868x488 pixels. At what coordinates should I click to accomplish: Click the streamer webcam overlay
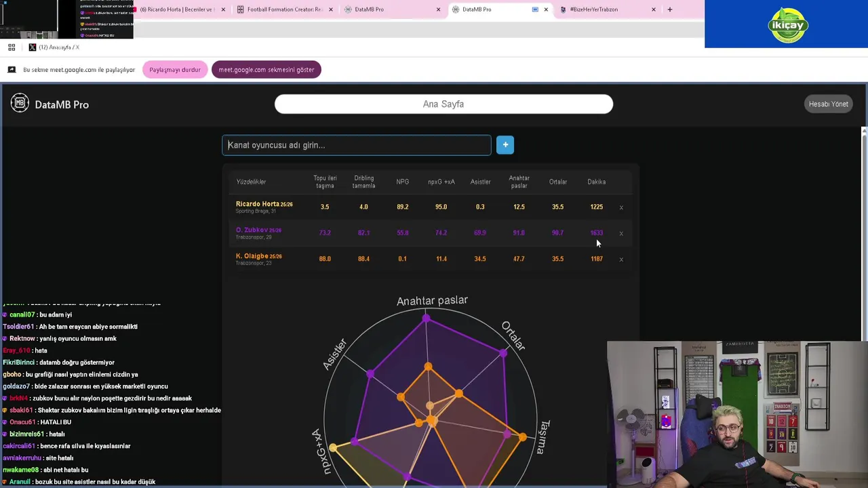(x=737, y=414)
